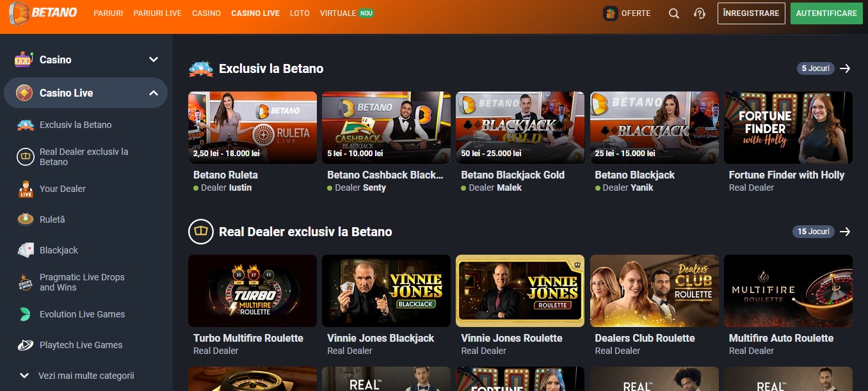Select Blackjack in the sidebar
Screen dimensions: 868x391
pyautogui.click(x=59, y=250)
